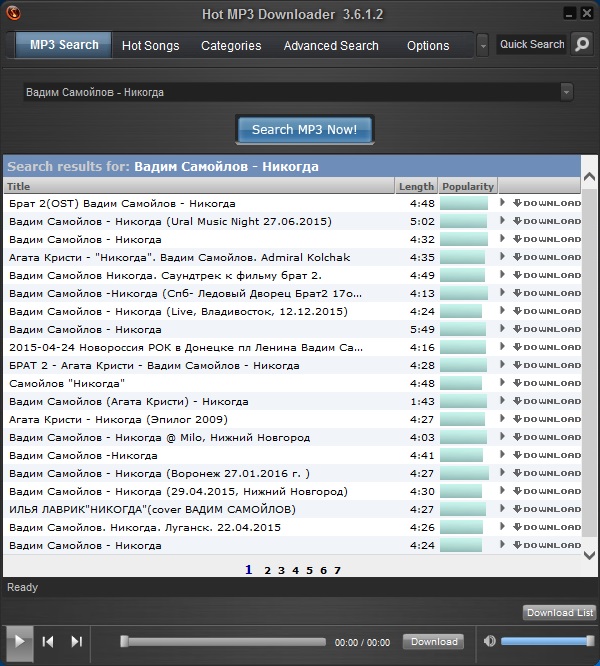Download the Воронеж 27.01.2016 track
Image resolution: width=600 pixels, height=666 pixels.
(547, 473)
